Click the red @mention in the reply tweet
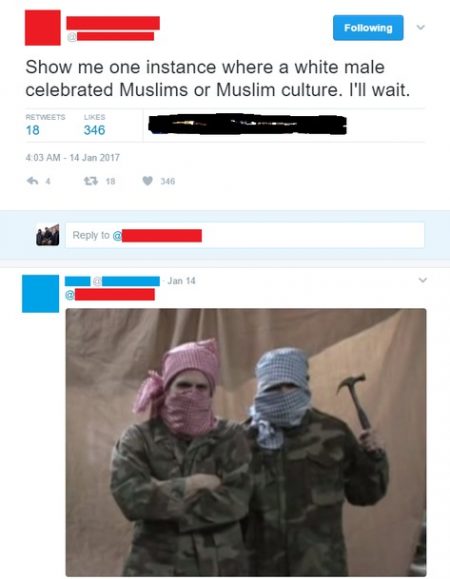Screen dimensions: 450x579 [x=110, y=295]
